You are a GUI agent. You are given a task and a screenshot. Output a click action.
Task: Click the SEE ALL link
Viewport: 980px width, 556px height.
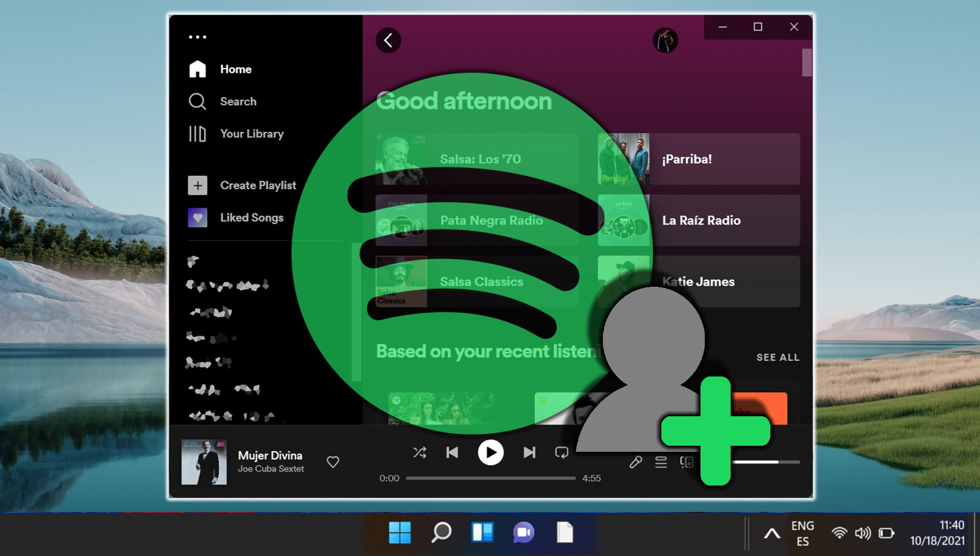pos(778,357)
